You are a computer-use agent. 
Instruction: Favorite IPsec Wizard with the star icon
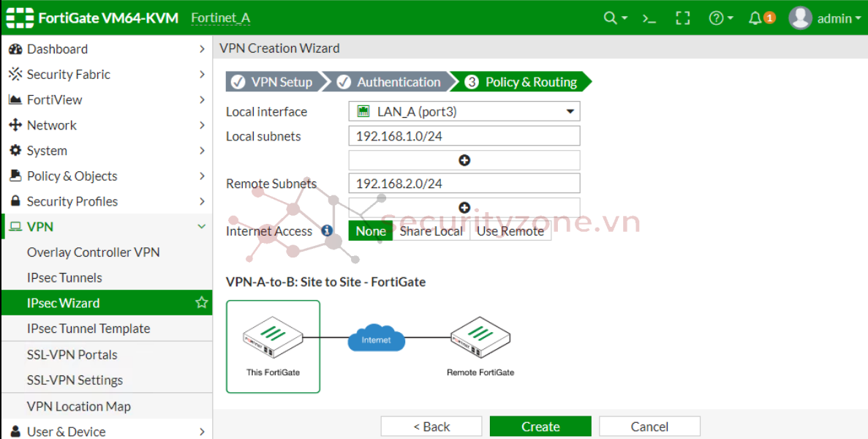tap(202, 302)
